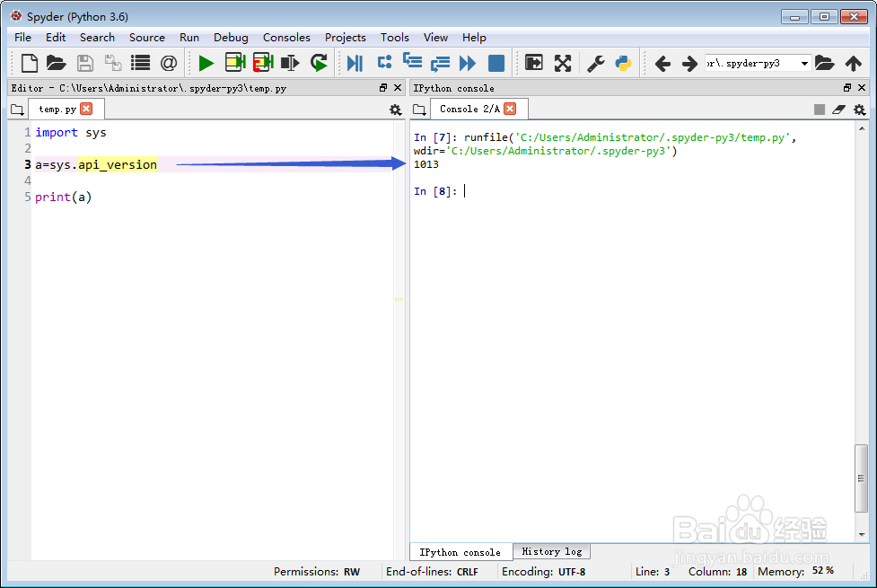Open the Source menu

click(x=147, y=38)
